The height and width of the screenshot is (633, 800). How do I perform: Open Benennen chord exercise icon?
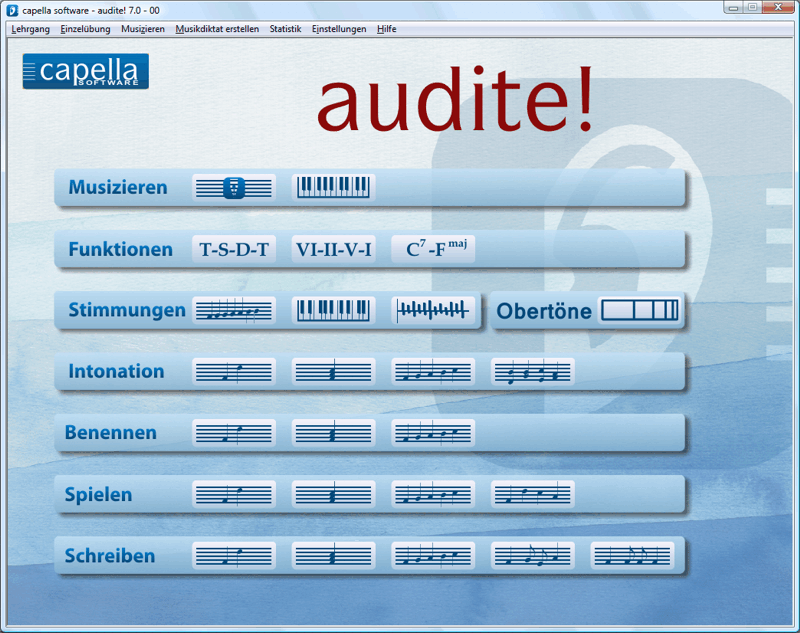334,433
